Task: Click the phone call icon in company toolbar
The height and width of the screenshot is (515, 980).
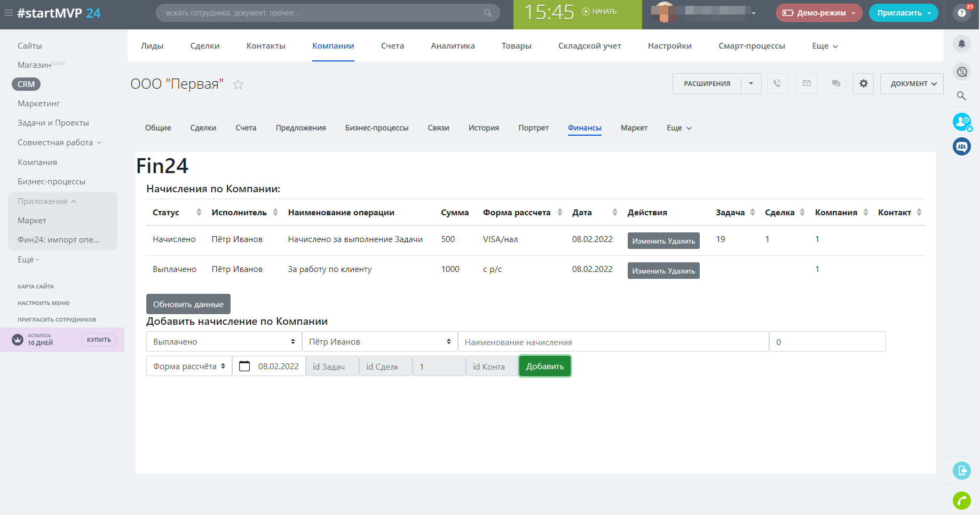Action: point(777,83)
